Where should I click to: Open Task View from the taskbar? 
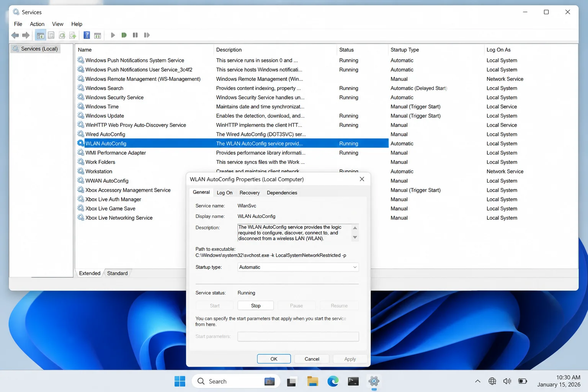click(x=292, y=381)
